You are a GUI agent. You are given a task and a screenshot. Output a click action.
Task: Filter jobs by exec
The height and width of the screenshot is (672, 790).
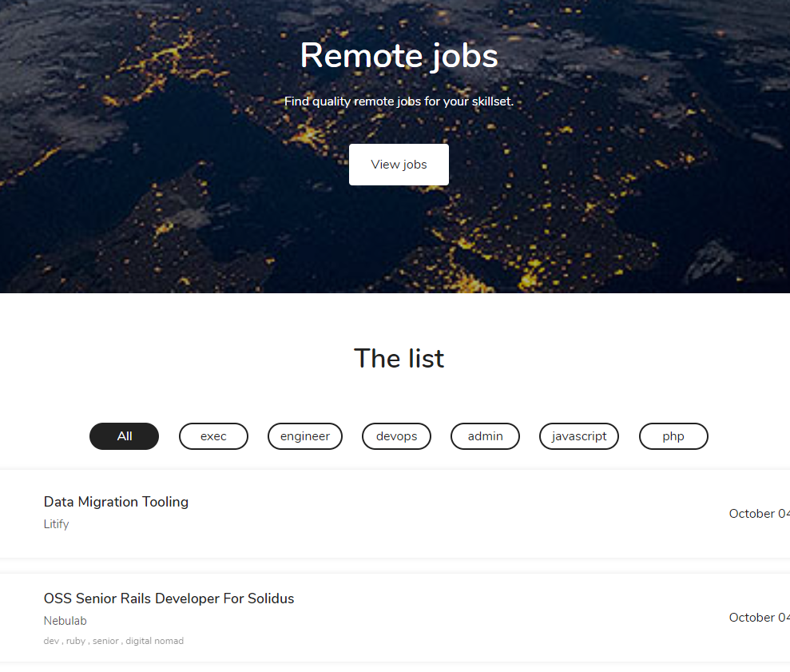pos(213,435)
